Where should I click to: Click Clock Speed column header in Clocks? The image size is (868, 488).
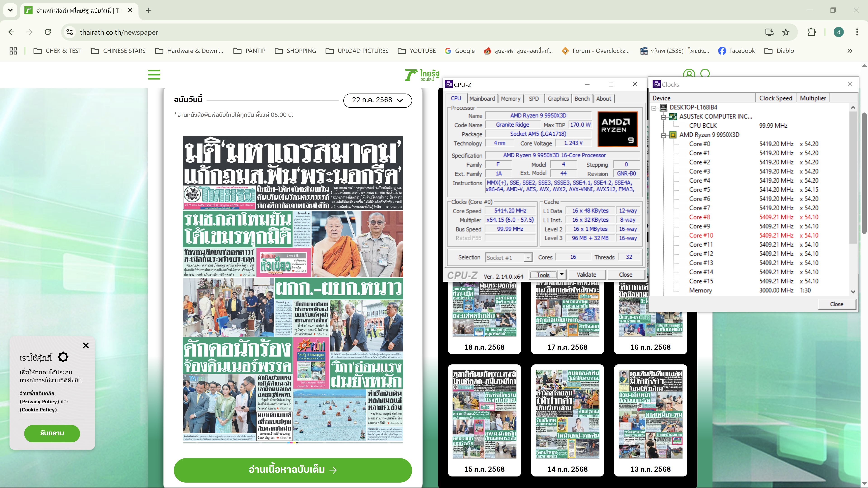[776, 98]
